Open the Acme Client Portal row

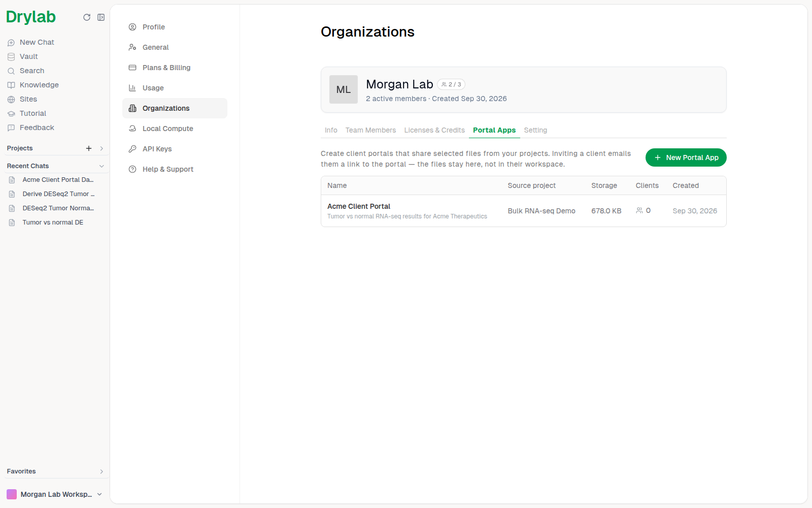[x=524, y=211]
